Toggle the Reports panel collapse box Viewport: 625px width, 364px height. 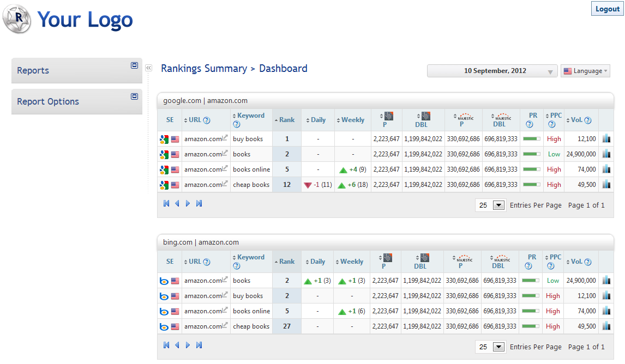pos(134,65)
